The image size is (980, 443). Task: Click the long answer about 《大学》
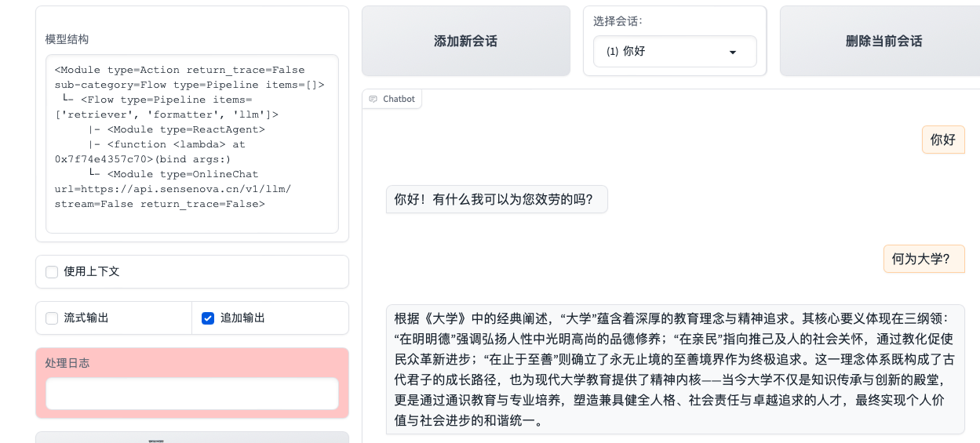(x=675, y=369)
